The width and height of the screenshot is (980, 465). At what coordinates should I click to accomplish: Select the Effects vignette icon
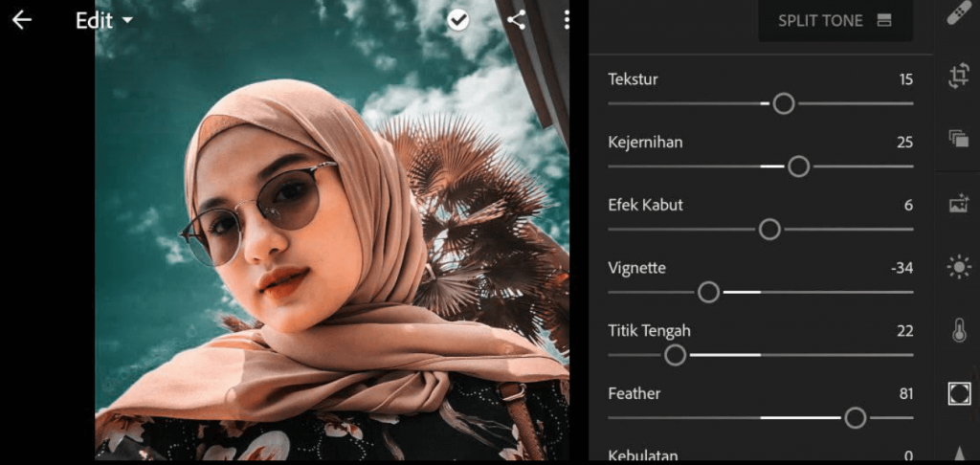(959, 394)
